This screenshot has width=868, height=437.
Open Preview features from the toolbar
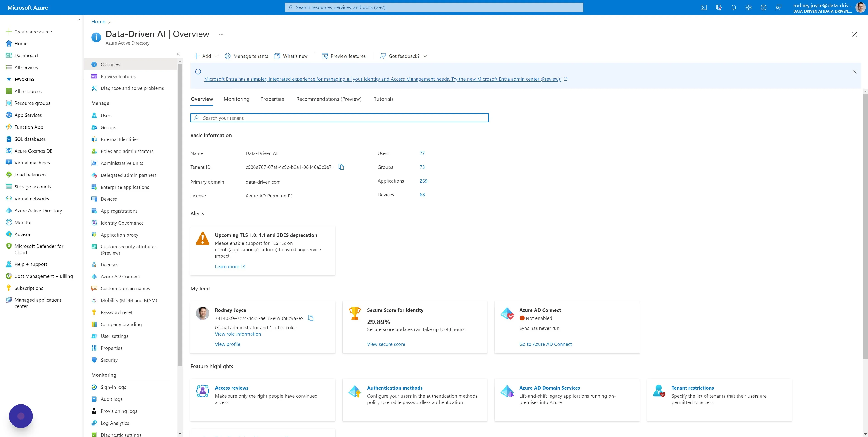pyautogui.click(x=344, y=56)
